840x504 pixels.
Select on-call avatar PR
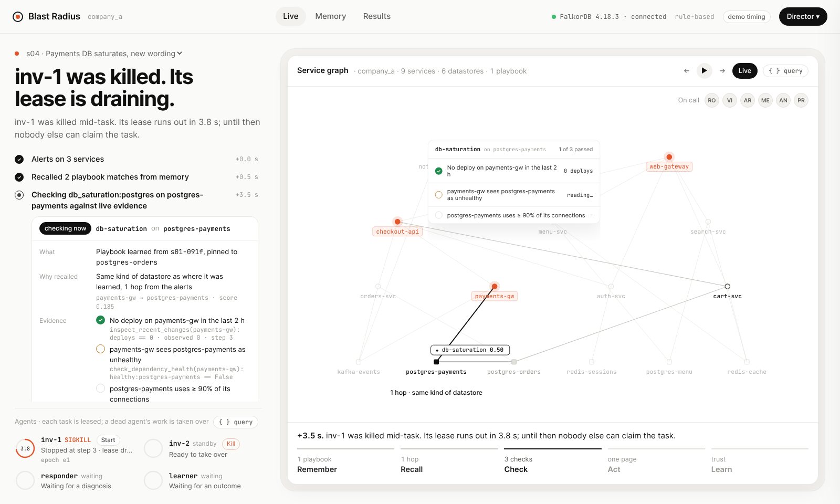[x=801, y=100]
